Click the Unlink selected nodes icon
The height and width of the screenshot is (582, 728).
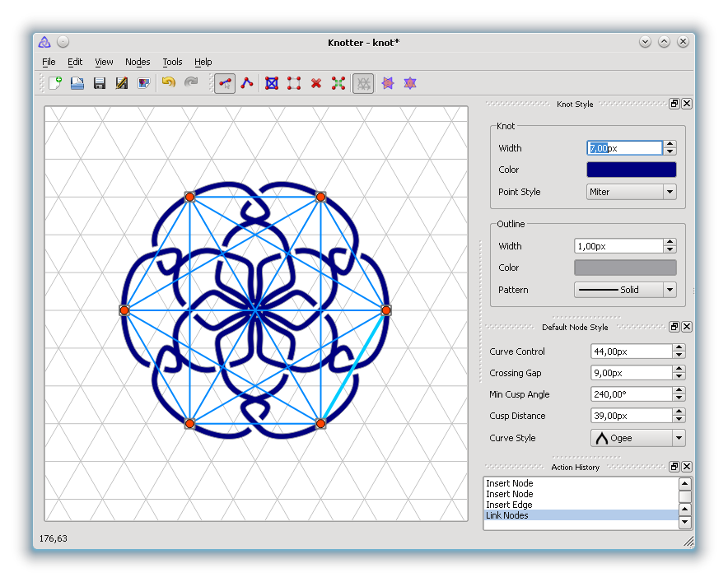coord(294,83)
